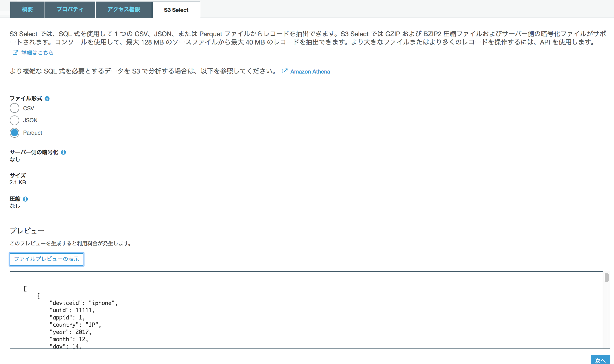Click the Amazon Athena link
Screen dimensions: 614x364
[x=310, y=71]
